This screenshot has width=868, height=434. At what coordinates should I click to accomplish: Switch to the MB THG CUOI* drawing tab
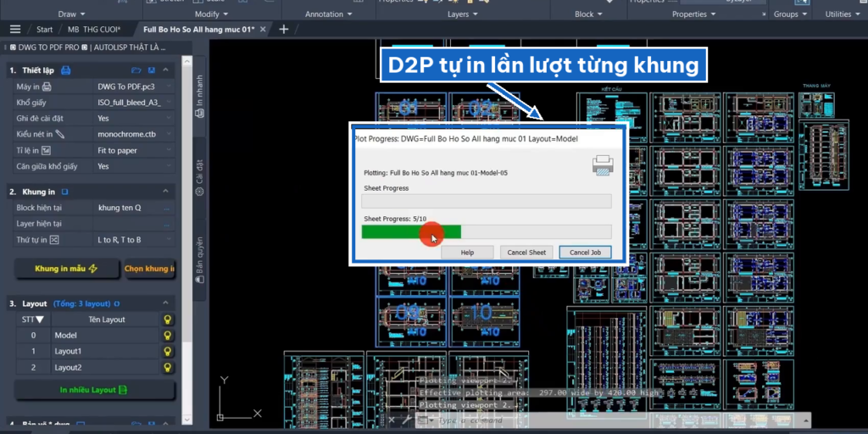click(x=93, y=30)
